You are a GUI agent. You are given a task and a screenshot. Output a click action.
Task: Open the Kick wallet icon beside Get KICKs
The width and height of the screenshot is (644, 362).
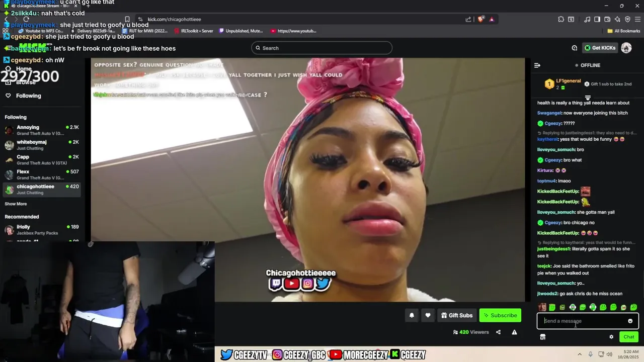pyautogui.click(x=574, y=48)
